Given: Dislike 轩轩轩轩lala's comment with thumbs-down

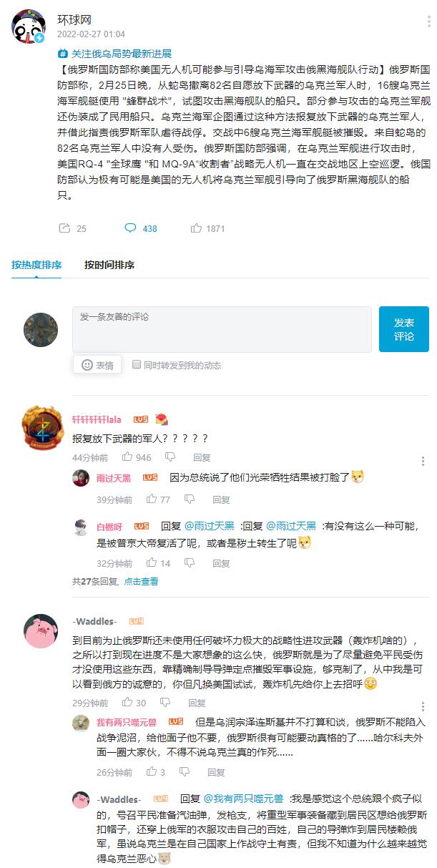Looking at the screenshot, I should click(170, 457).
